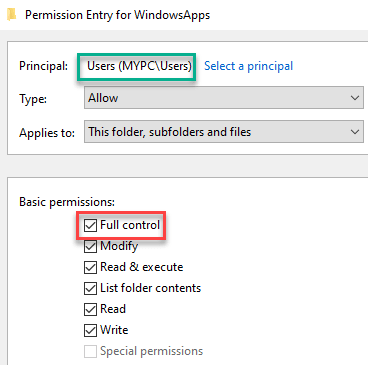Click the Write label text
The width and height of the screenshot is (368, 365).
click(114, 330)
